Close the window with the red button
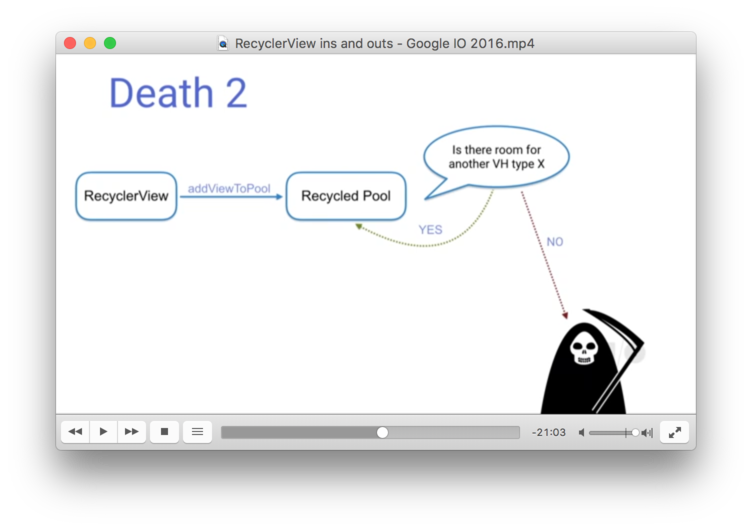Screen dimensions: 752x530 pos(70,43)
